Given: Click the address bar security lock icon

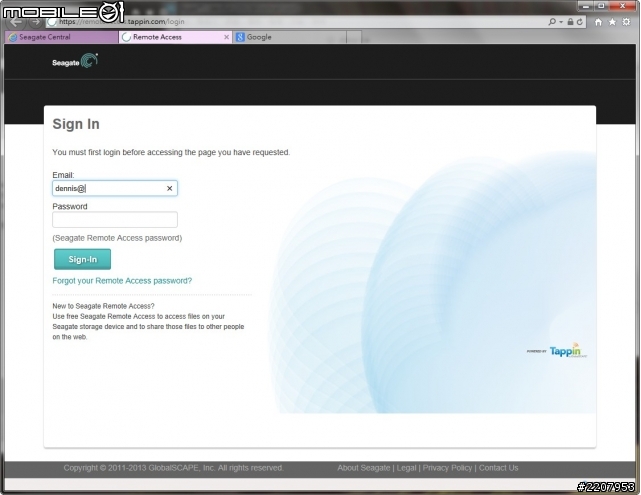Looking at the screenshot, I should [x=570, y=22].
